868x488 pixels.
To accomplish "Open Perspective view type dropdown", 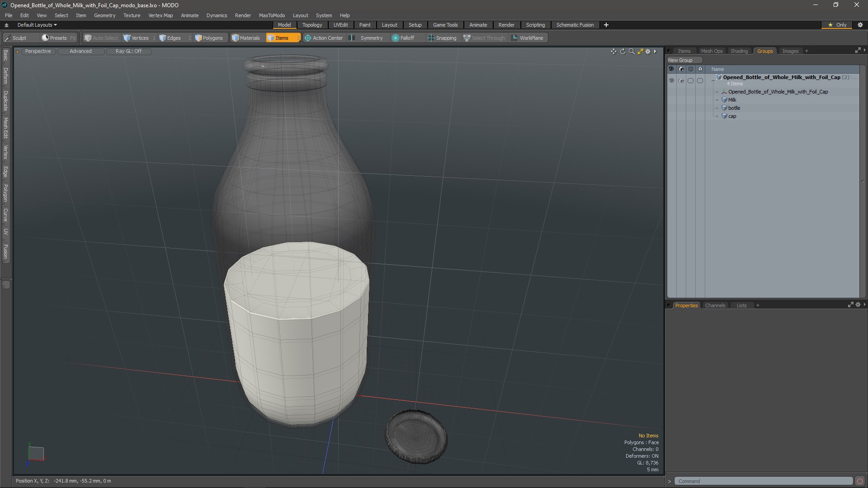I will [x=38, y=51].
